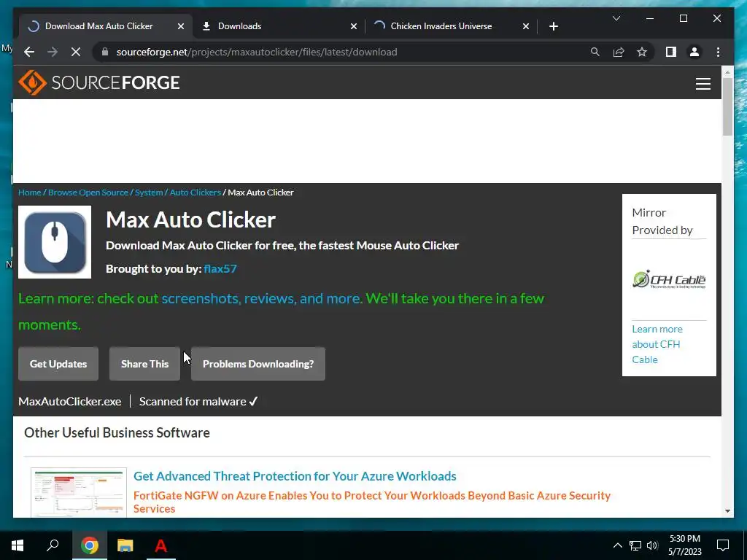Open File Explorer from the taskbar
Image resolution: width=747 pixels, height=560 pixels.
[125, 545]
